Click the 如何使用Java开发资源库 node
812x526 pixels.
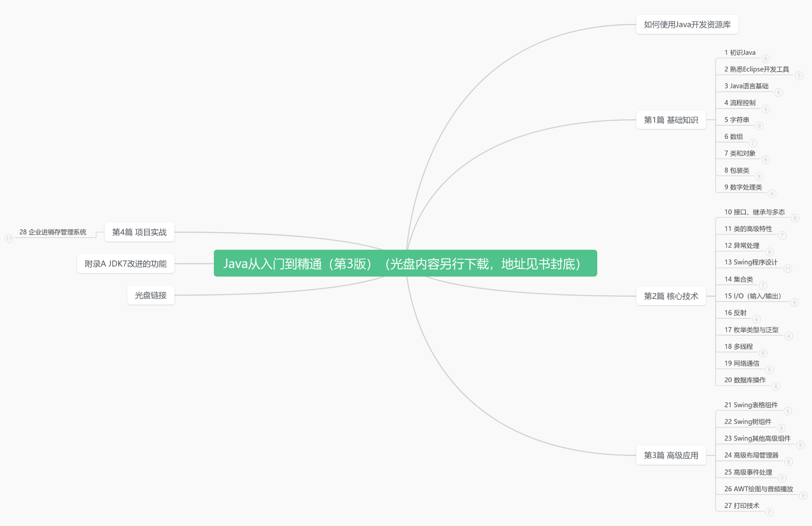coord(687,25)
